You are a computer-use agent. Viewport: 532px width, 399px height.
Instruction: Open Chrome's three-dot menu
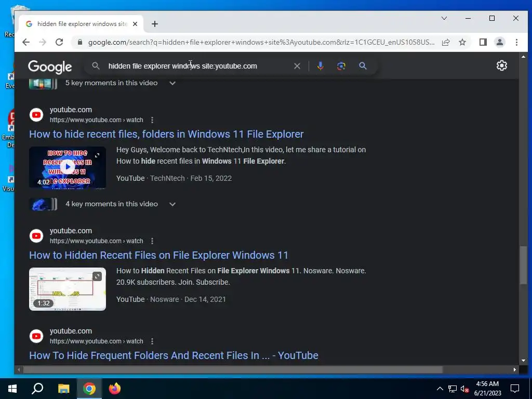(x=516, y=42)
